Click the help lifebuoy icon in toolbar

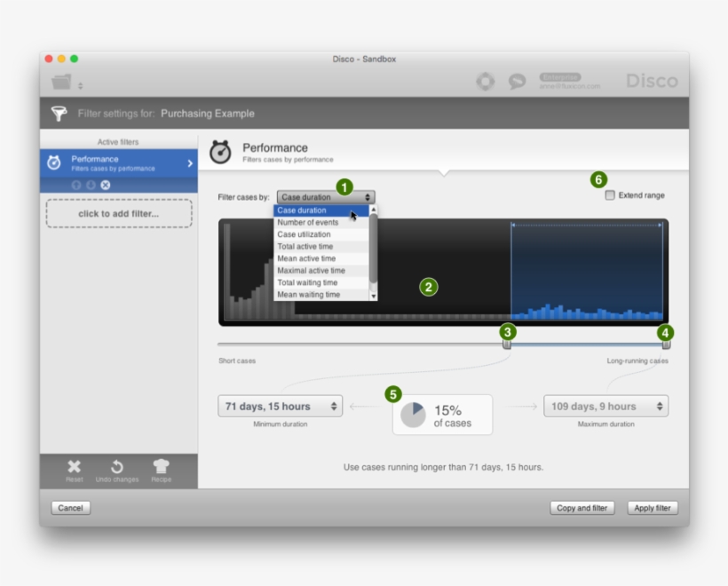tap(486, 82)
